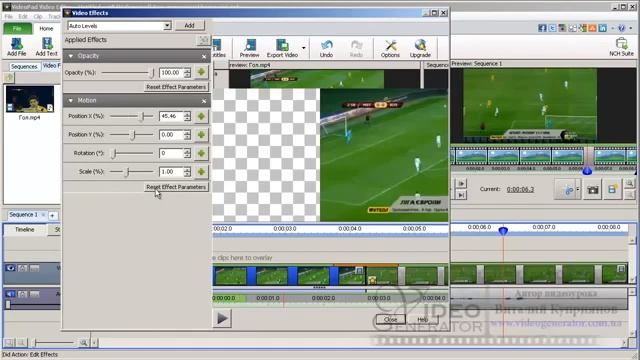Click the snapshot camera icon in preview
The width and height of the screenshot is (640, 360).
[x=592, y=190]
